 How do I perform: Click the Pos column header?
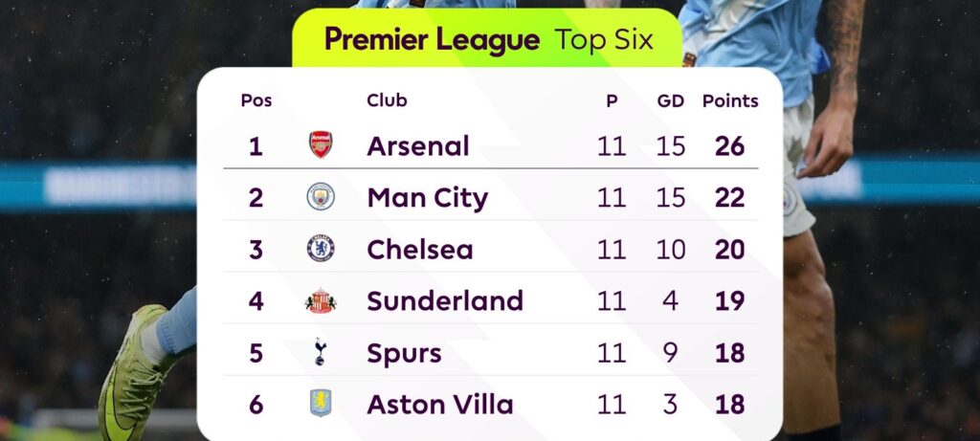click(256, 100)
